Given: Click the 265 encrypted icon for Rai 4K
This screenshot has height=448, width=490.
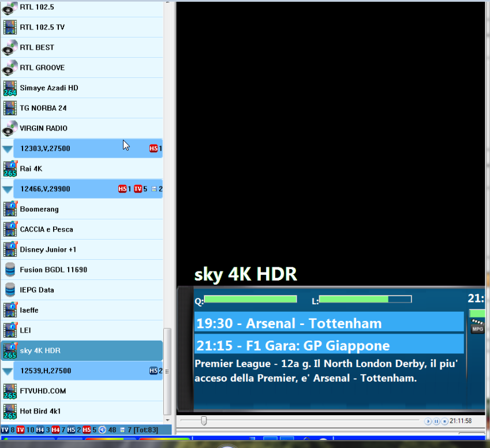Looking at the screenshot, I should point(10,169).
